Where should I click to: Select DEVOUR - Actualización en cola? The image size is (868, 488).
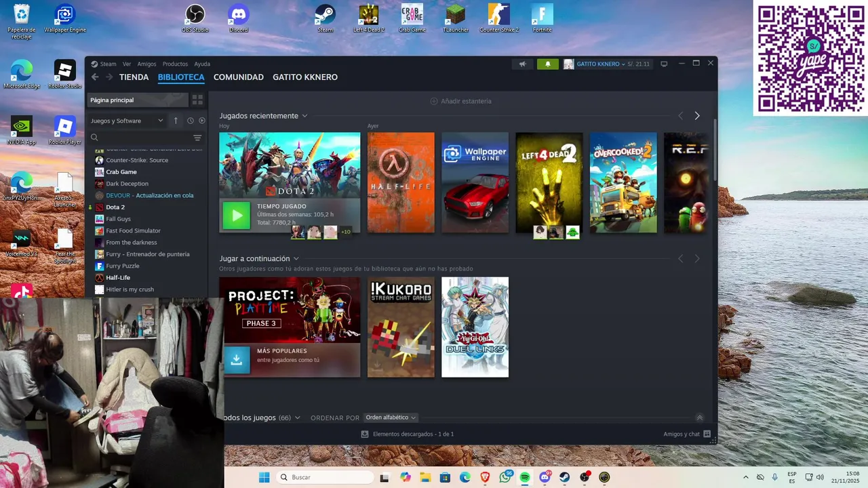[150, 195]
